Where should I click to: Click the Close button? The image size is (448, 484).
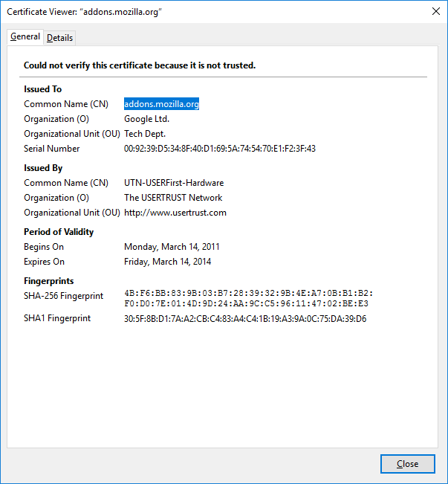coord(408,464)
